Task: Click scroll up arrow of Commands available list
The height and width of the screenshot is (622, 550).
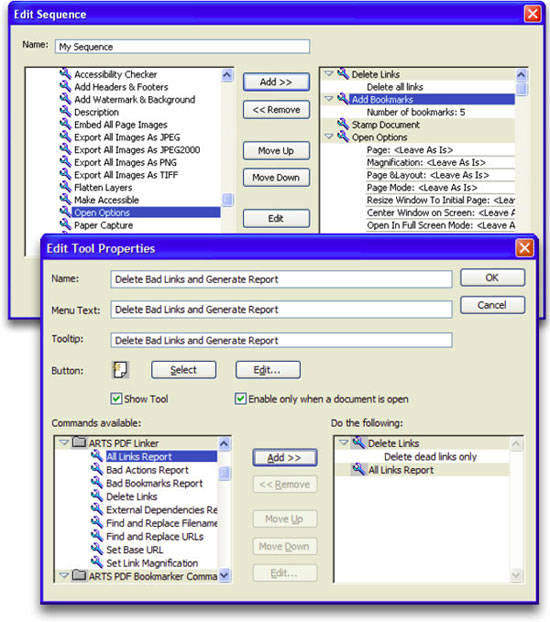Action: coord(224,443)
